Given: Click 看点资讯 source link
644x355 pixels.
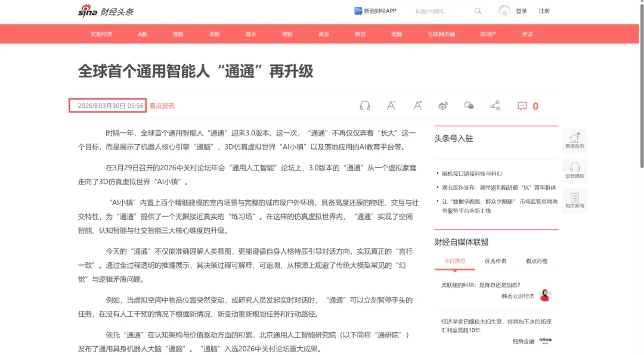Looking at the screenshot, I should click(x=162, y=106).
